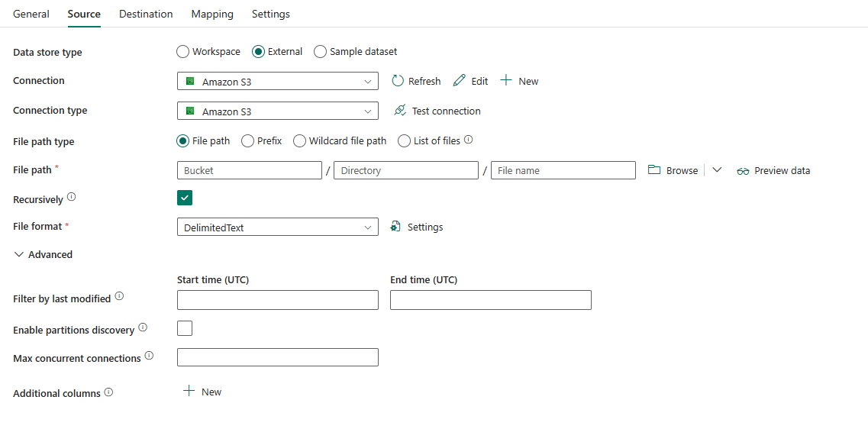The height and width of the screenshot is (429, 868).
Task: Add New additional column
Action: coord(202,392)
